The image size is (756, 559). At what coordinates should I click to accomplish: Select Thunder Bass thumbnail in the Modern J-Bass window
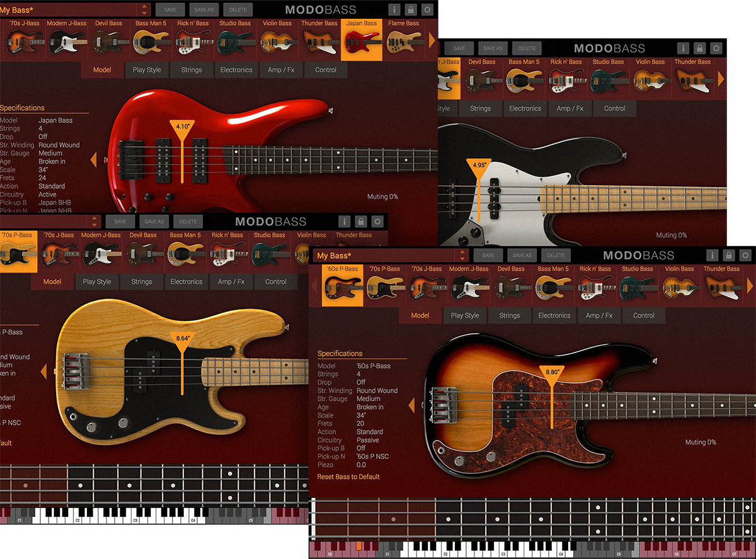[x=693, y=78]
